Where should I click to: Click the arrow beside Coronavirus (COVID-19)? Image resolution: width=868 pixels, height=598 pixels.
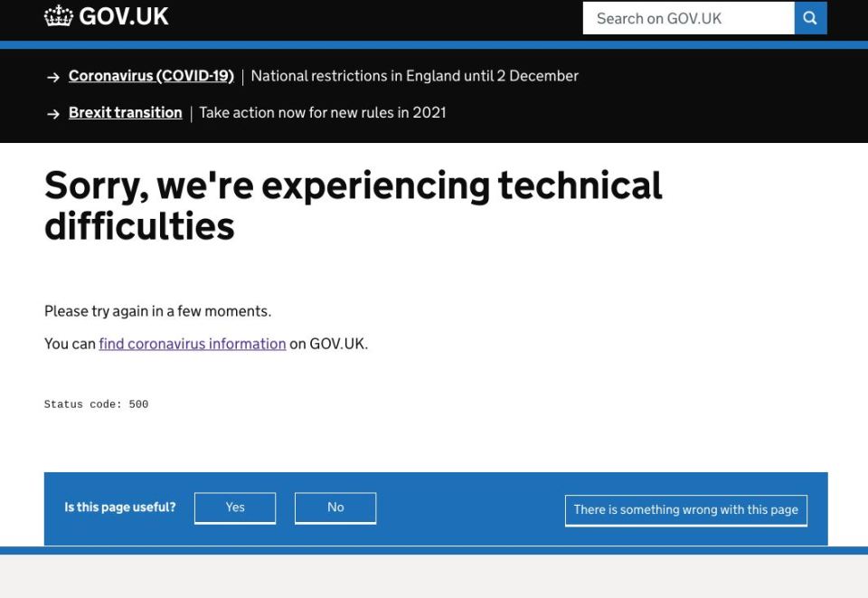pos(53,77)
